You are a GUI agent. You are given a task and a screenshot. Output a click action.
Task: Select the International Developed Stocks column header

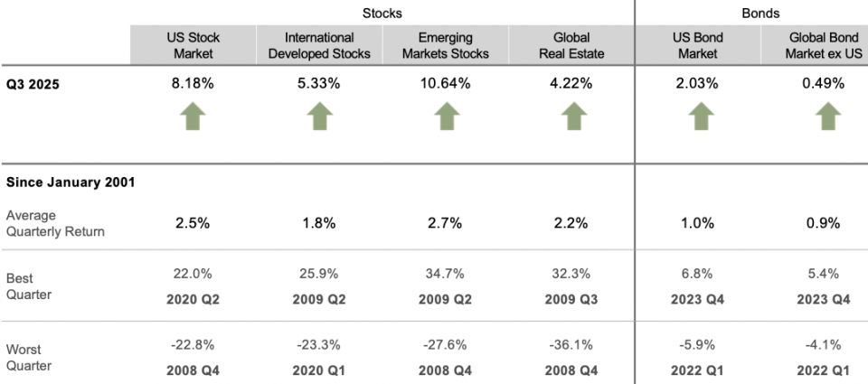click(319, 45)
